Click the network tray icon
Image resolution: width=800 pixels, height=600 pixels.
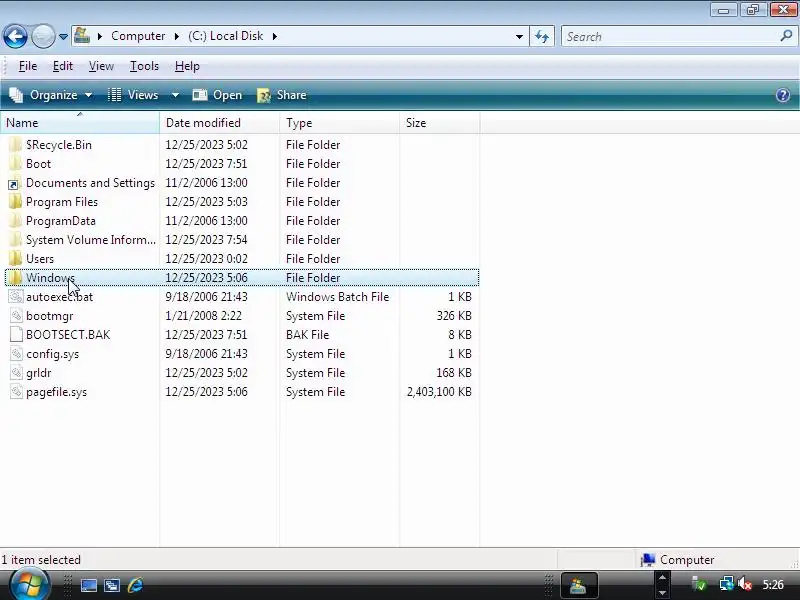(726, 584)
